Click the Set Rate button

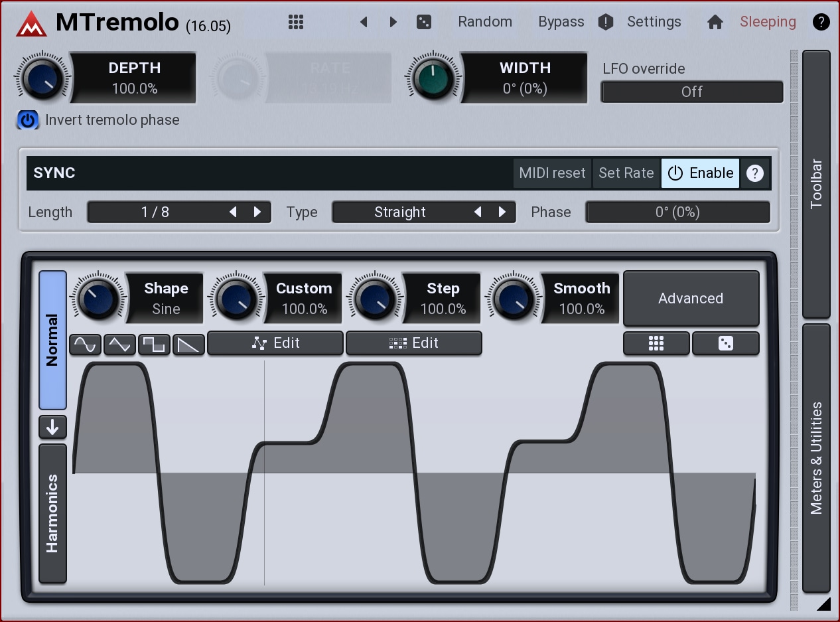pos(626,173)
